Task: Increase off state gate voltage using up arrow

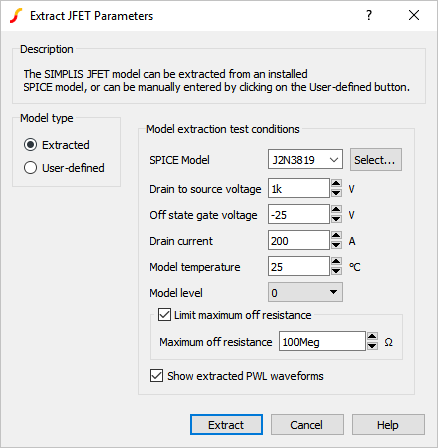Action: click(336, 209)
